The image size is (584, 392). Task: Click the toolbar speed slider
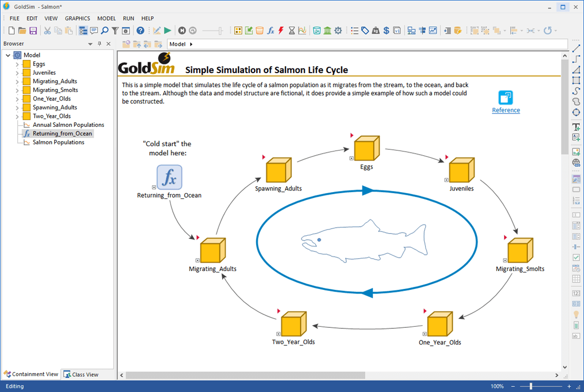pos(213,31)
